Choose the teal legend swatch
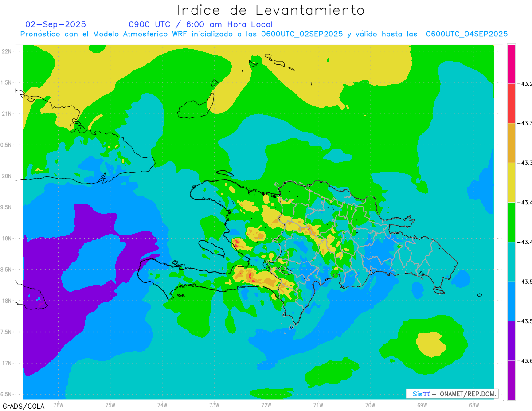Screen dimensions: 532x411 click(511, 262)
